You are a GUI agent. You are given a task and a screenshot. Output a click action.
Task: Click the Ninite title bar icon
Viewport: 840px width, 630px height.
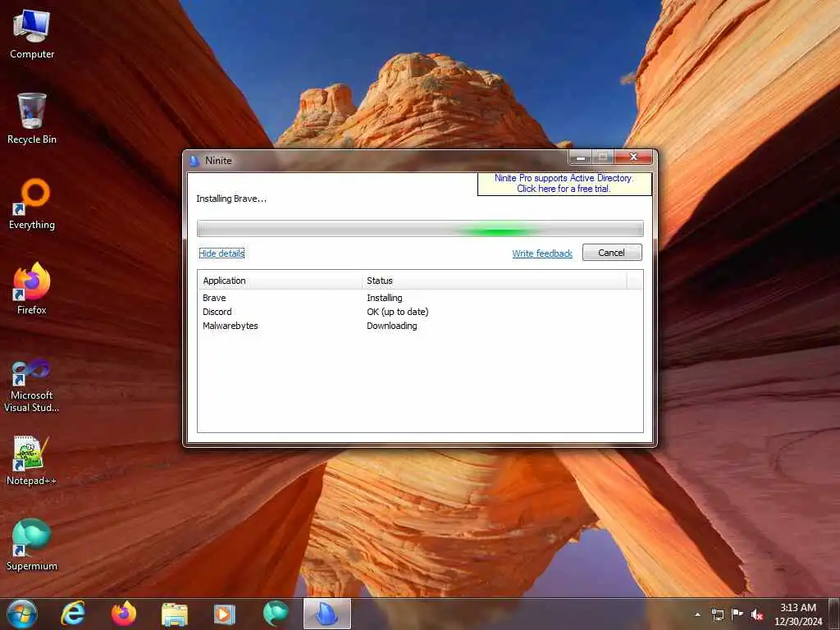(194, 160)
